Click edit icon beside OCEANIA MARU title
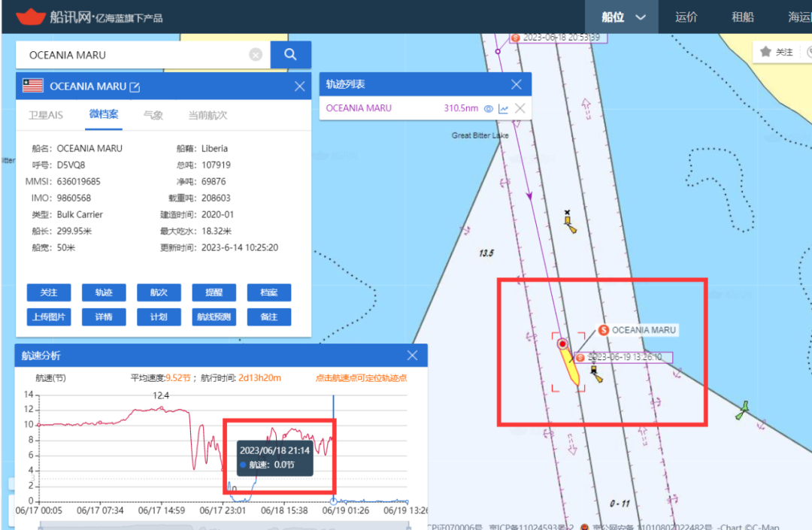The width and height of the screenshot is (812, 530). [x=135, y=86]
